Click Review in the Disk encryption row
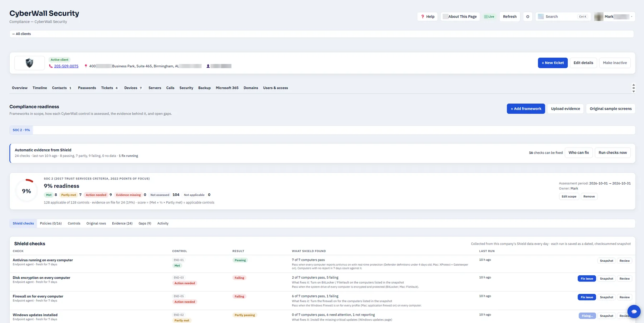The width and height of the screenshot is (644, 323). pyautogui.click(x=625, y=279)
